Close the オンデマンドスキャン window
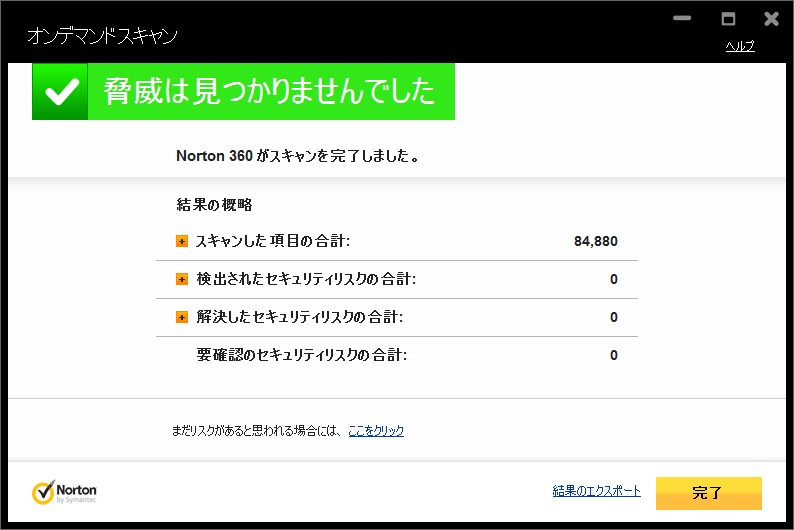The height and width of the screenshot is (530, 794). pos(771,19)
